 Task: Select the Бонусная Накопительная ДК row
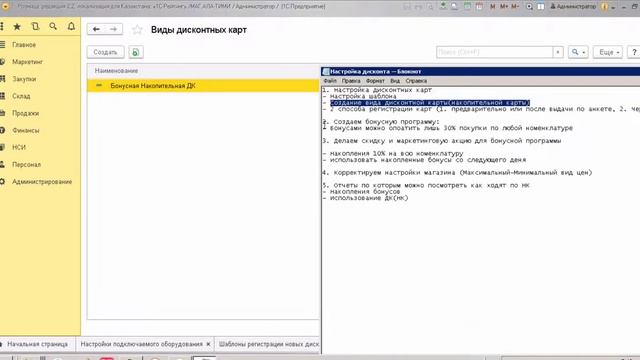point(203,86)
